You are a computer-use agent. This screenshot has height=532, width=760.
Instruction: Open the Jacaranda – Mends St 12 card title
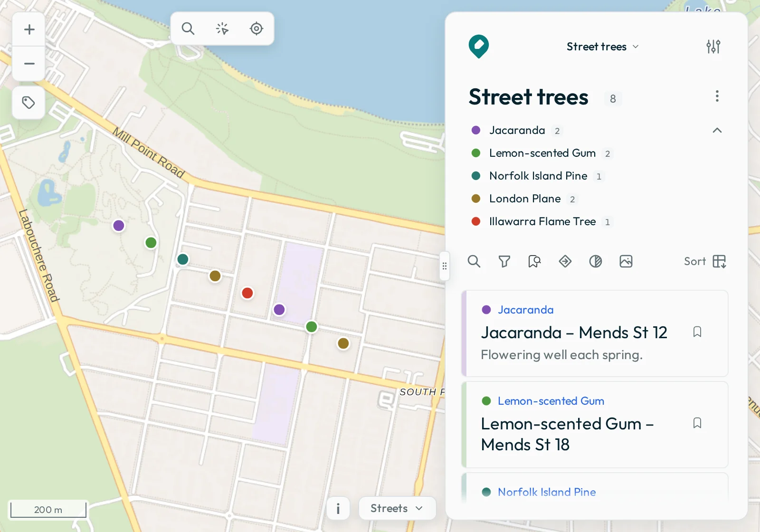pyautogui.click(x=574, y=332)
